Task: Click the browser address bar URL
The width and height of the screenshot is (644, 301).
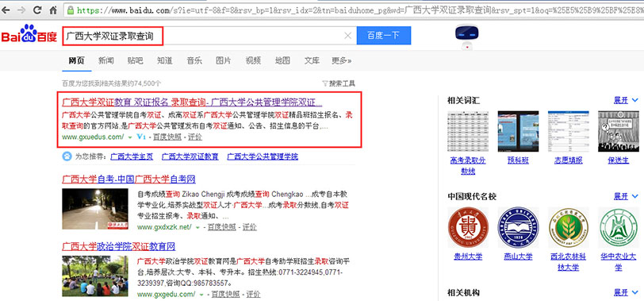Action: coord(353,10)
